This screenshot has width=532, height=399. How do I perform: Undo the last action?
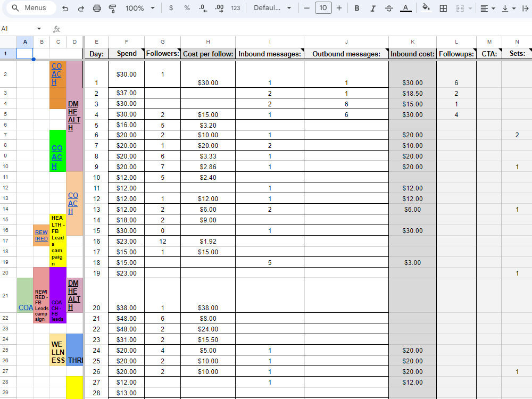coord(65,8)
